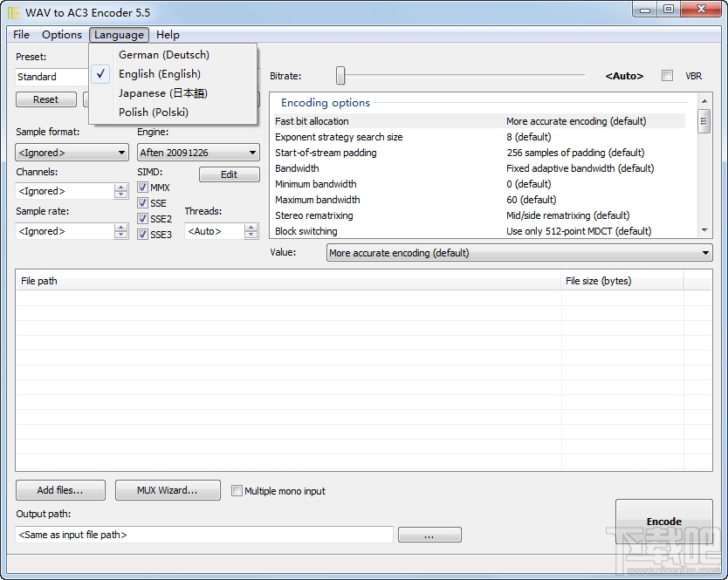Launch the MUX Wizard
728x580 pixels.
click(x=168, y=489)
